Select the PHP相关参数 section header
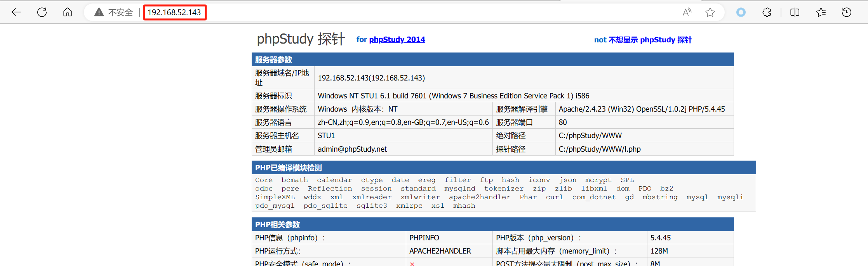The height and width of the screenshot is (266, 868). [x=492, y=224]
